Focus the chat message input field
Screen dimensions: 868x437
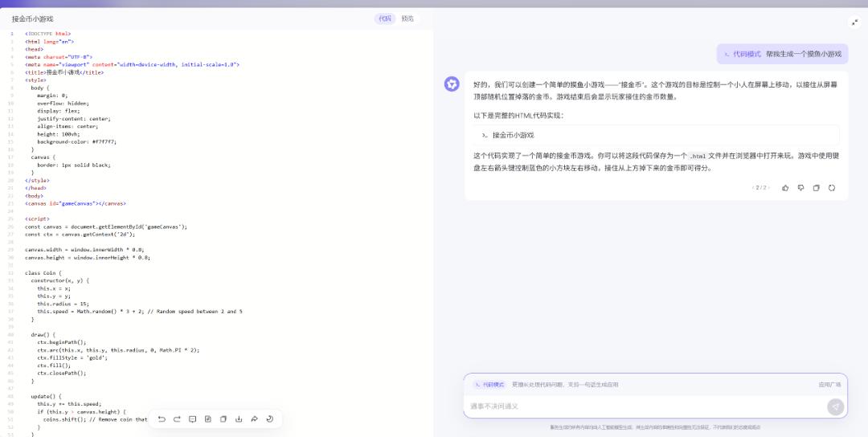(x=643, y=406)
